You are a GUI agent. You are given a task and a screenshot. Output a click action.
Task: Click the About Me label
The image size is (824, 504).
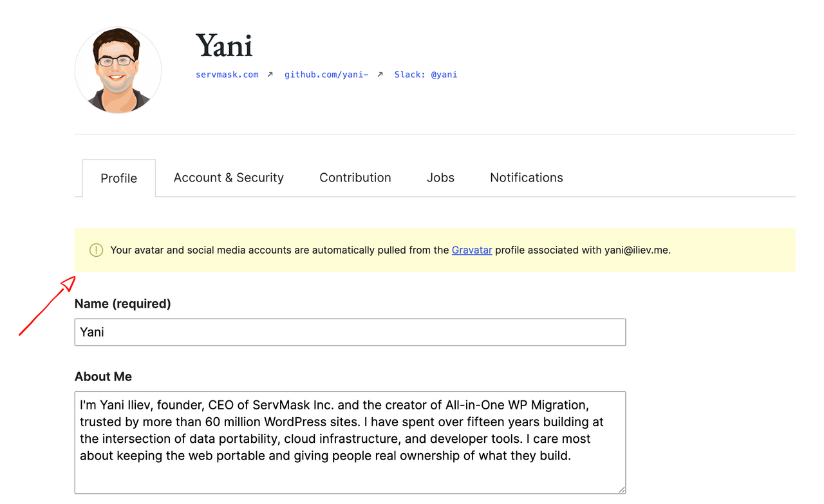click(x=103, y=377)
